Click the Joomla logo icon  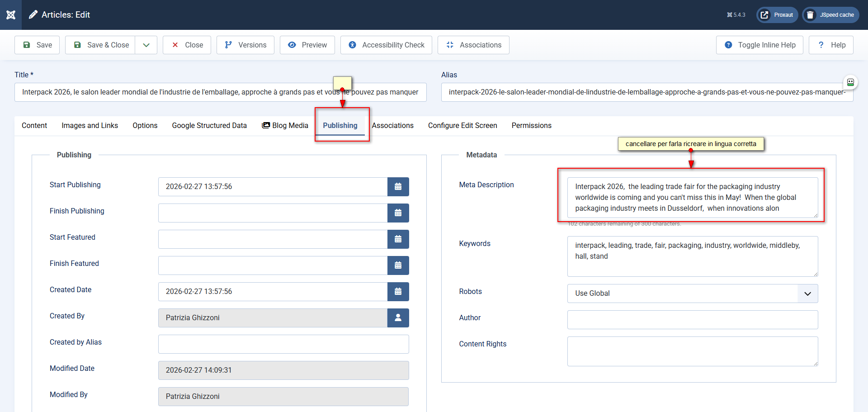[11, 15]
